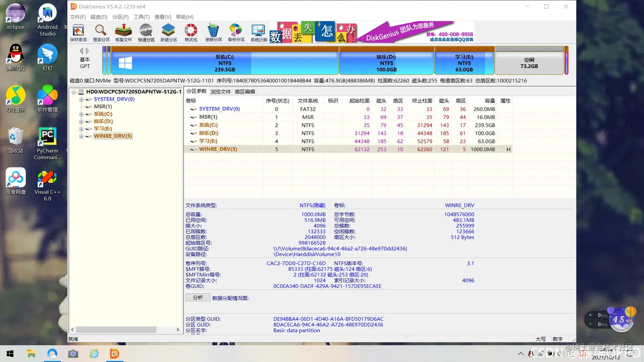Select the 快速分区 toolbar icon
This screenshot has width=644, height=362.
click(x=146, y=33)
